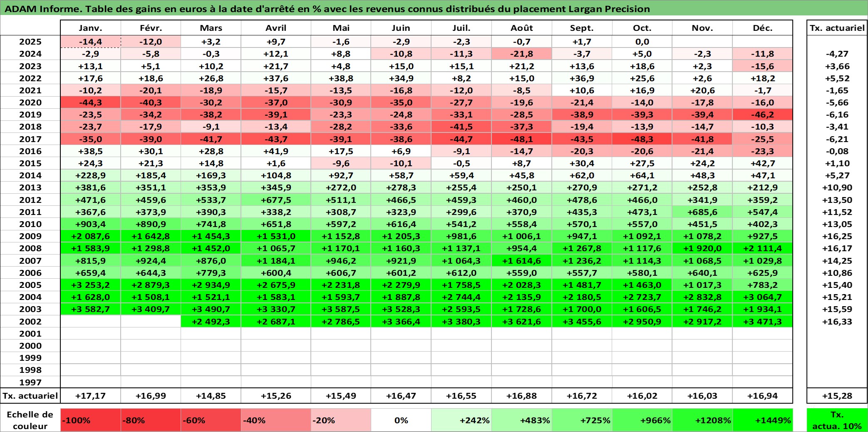Screen dimensions: 868x432
Task: Click the 2009 row label
Action: [30, 236]
